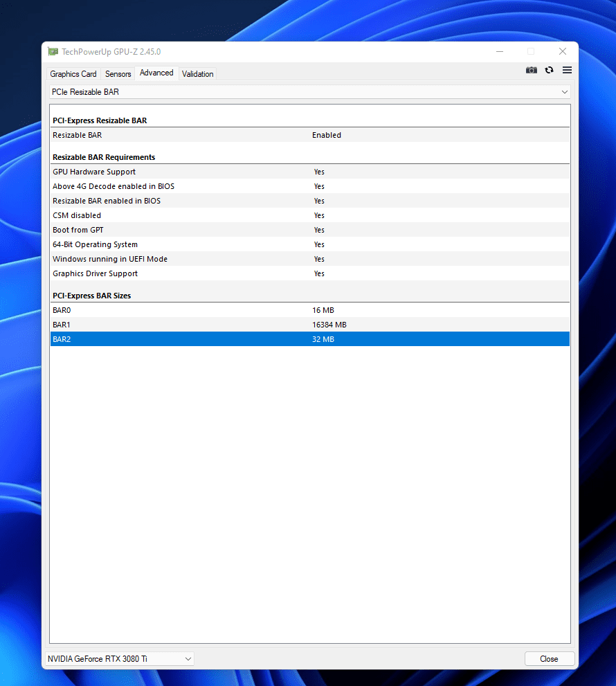Take a screenshot with the camera icon
Screen dimensions: 616x686
531,70
